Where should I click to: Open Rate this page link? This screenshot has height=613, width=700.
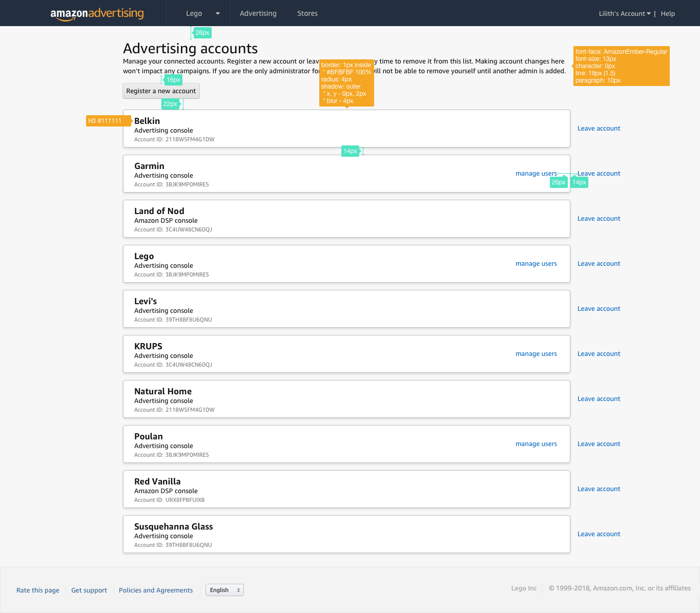pos(38,590)
